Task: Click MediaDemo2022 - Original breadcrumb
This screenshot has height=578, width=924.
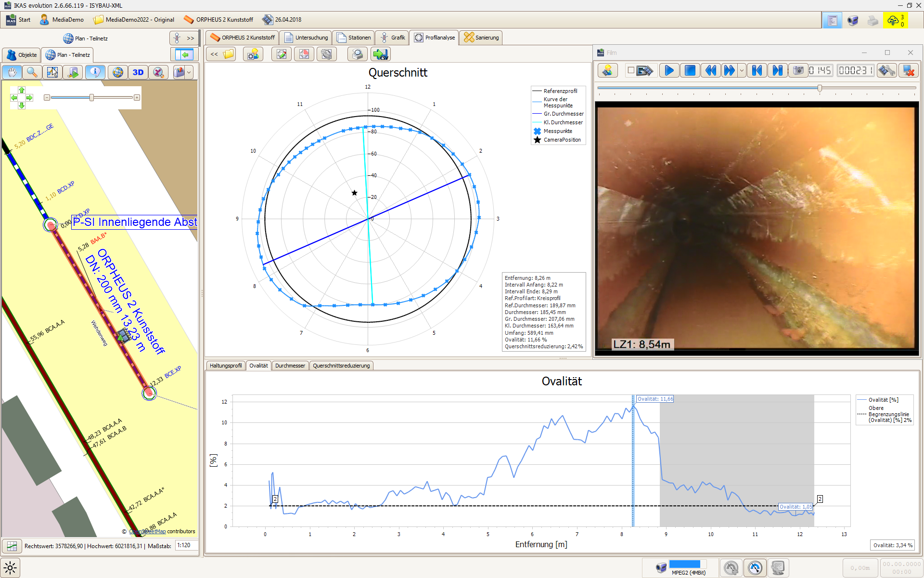Action: pyautogui.click(x=134, y=20)
